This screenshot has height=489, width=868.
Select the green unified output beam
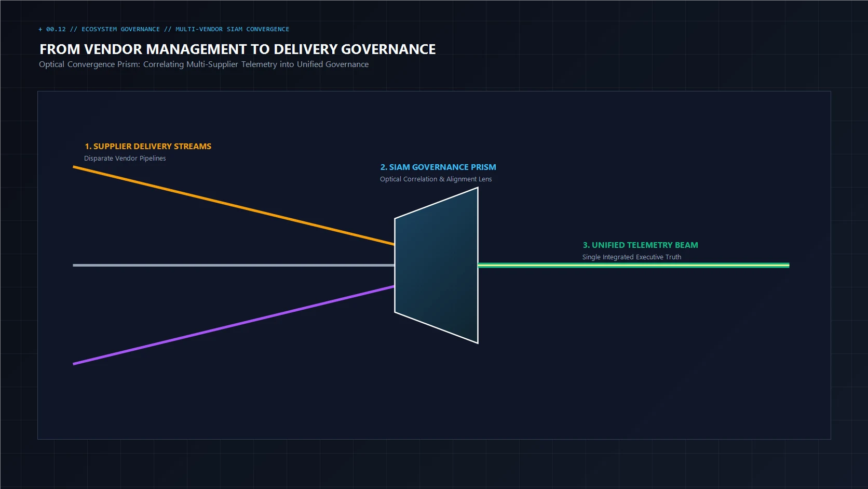coord(633,266)
